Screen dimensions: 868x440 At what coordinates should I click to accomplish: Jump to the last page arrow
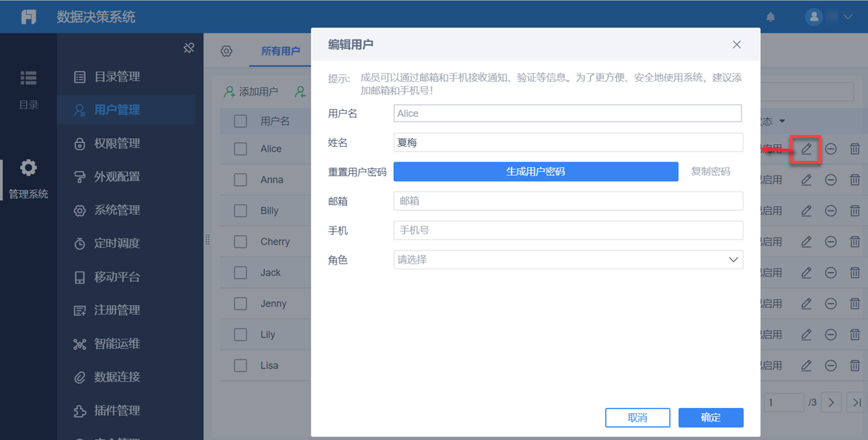[857, 403]
